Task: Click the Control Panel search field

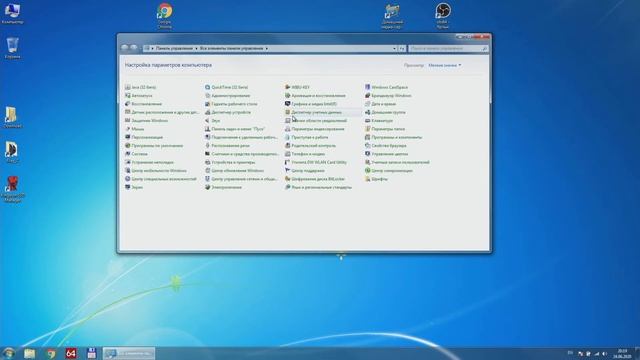Action: tap(448, 49)
